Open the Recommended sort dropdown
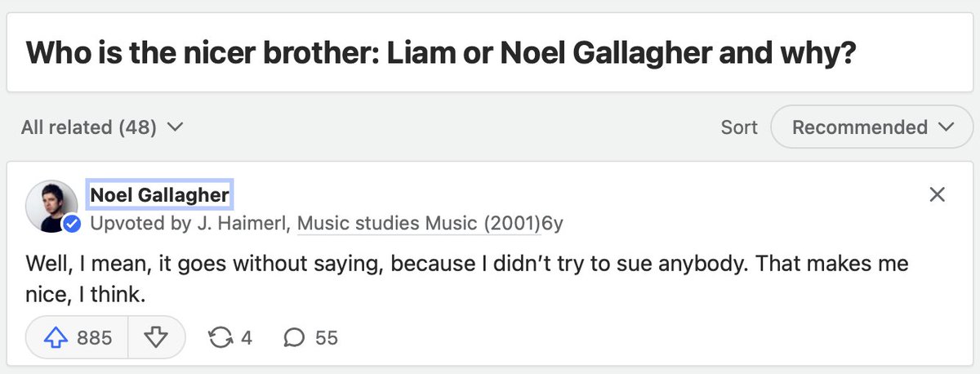Screen dimensions: 980x374 (871, 127)
